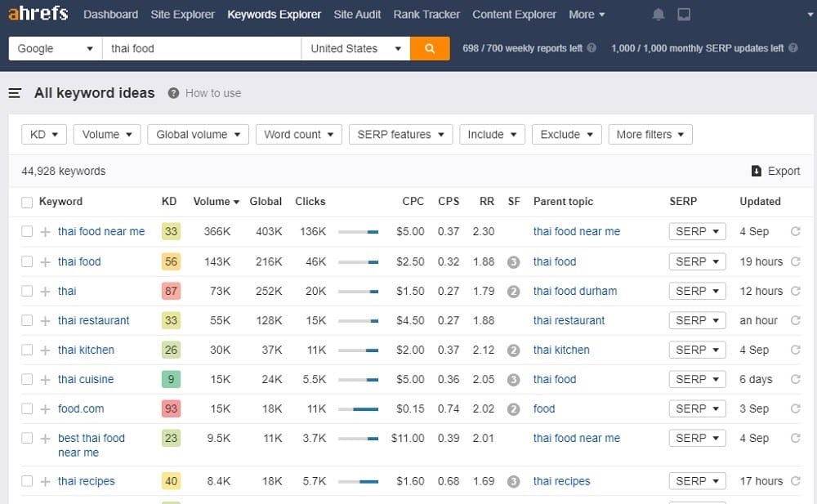Viewport: 817px width, 504px height.
Task: Open the 'thai recipes' keyword link
Action: (86, 481)
